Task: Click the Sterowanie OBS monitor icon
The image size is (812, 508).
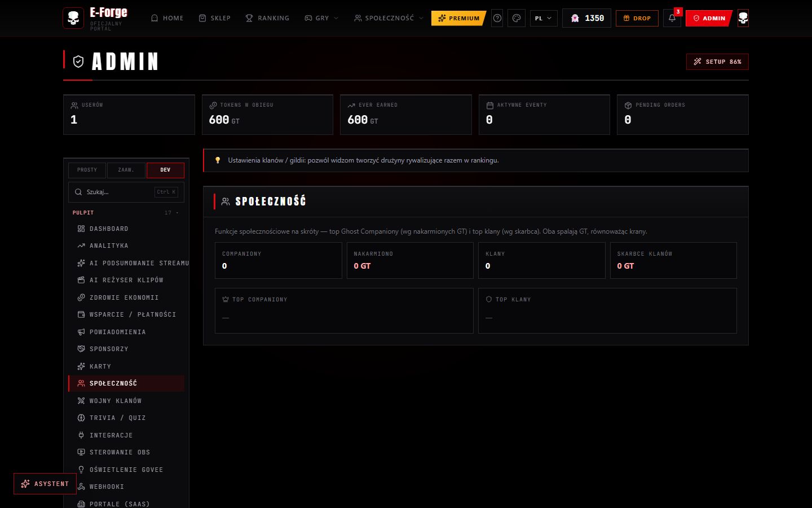Action: pos(81,452)
